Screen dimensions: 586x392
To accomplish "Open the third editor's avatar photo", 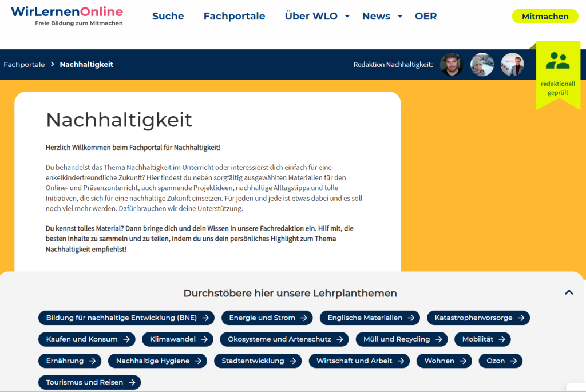I will tap(512, 65).
